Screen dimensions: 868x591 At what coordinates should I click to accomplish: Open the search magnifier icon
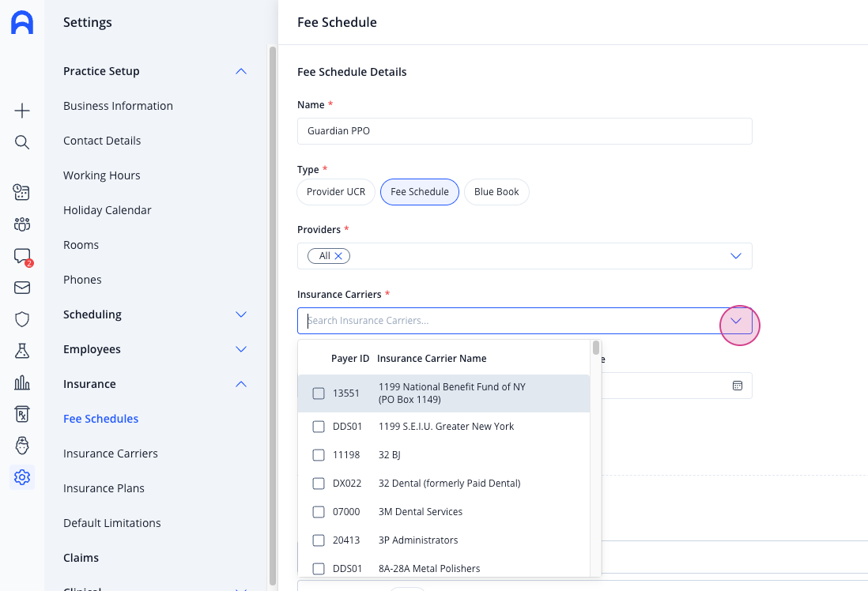pyautogui.click(x=22, y=142)
